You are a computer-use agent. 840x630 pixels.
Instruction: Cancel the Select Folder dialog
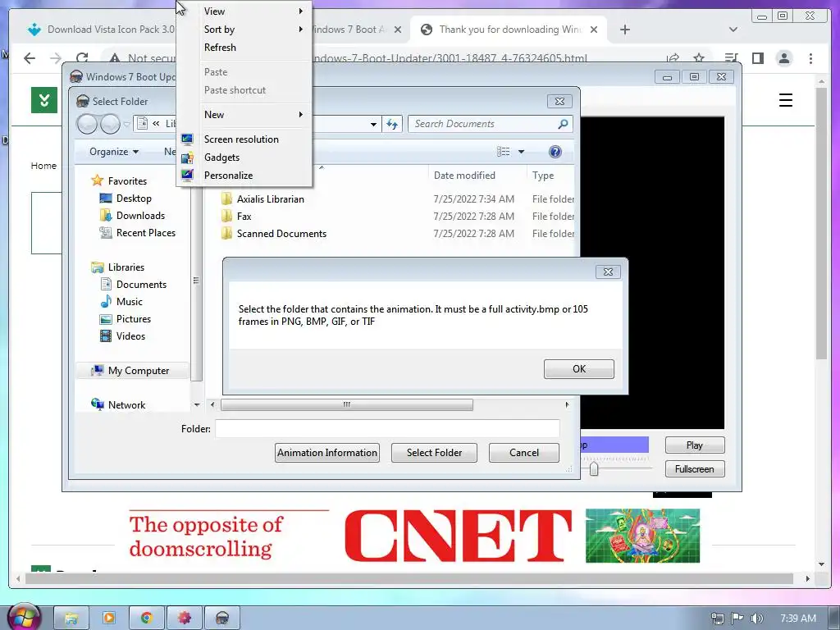tap(524, 453)
